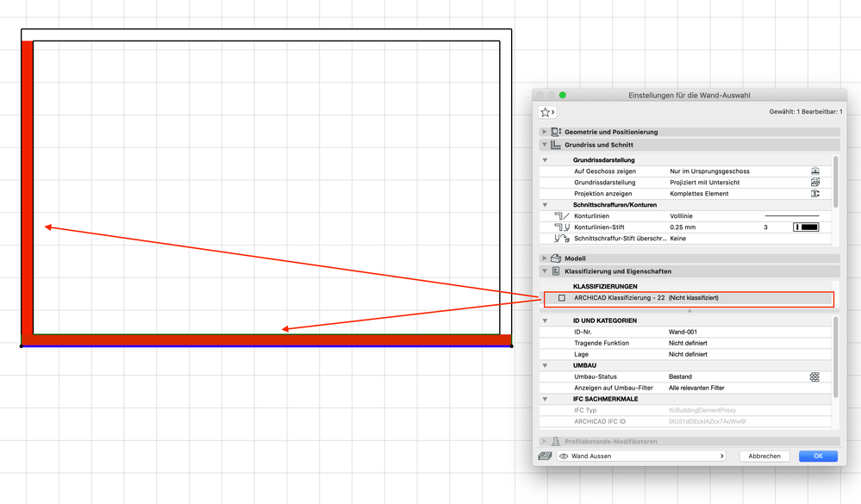Expand the Modell panel
861x504 pixels.
pyautogui.click(x=544, y=258)
